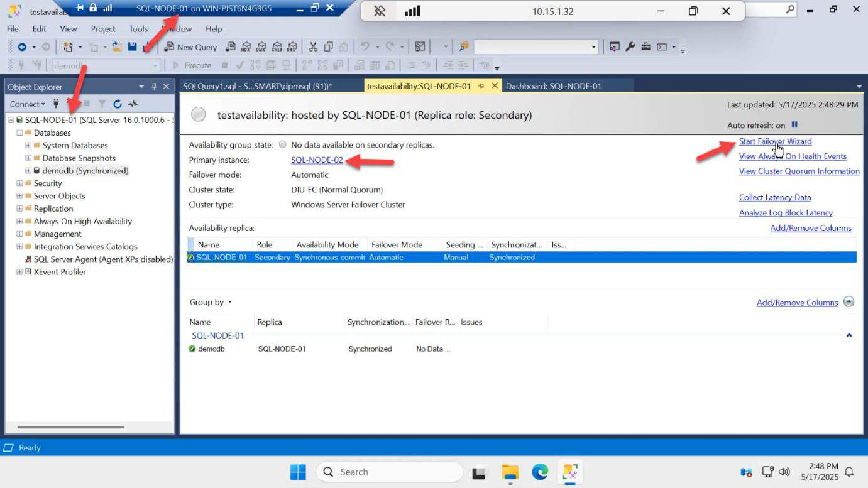Click the Solution Explorer window icon in toolbar
Viewport: 868px width, 488px height.
point(614,46)
